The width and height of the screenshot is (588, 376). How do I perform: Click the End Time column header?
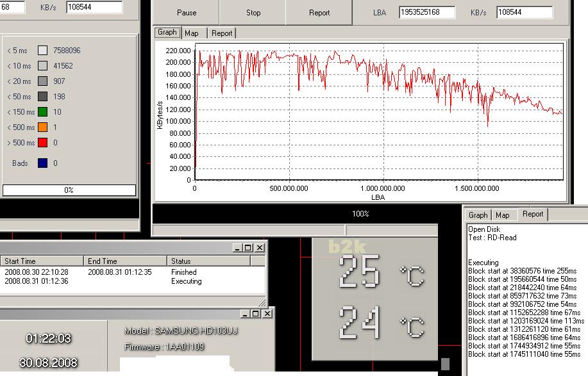pyautogui.click(x=125, y=261)
